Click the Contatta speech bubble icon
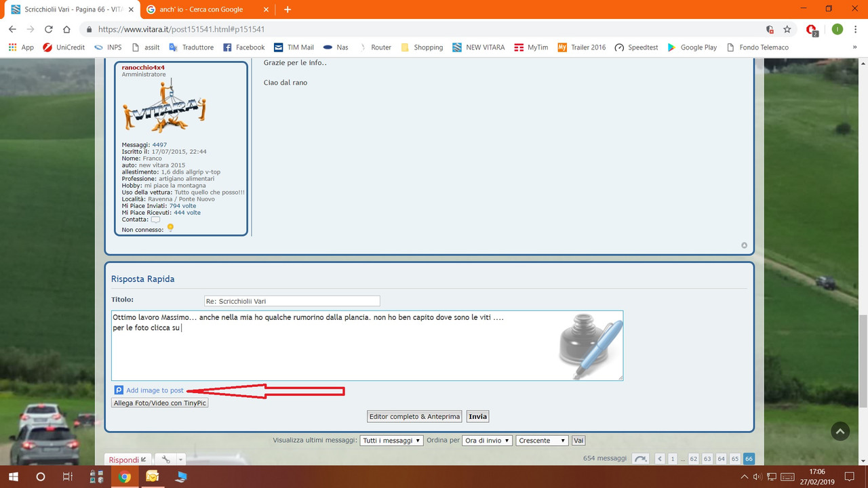Image resolution: width=868 pixels, height=488 pixels. tap(155, 220)
